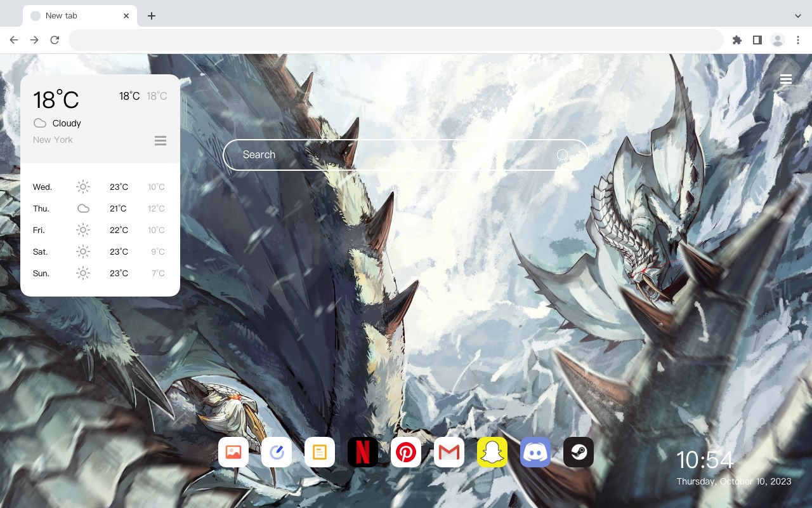Open the weather widget menu icon

(160, 140)
